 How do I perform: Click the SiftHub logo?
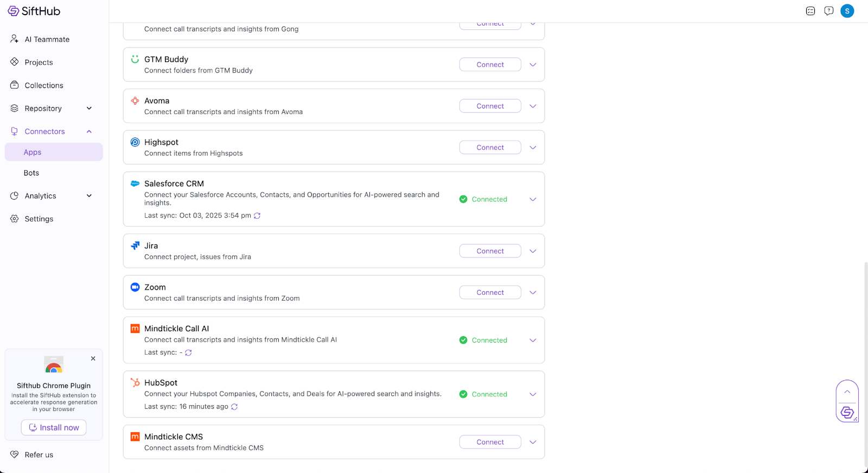[34, 11]
